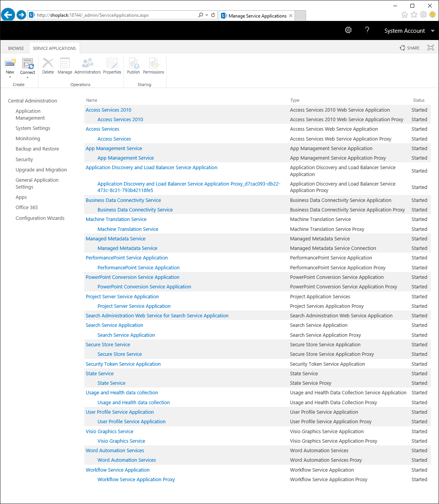
Task: Refresh the page in address bar
Action: click(213, 15)
